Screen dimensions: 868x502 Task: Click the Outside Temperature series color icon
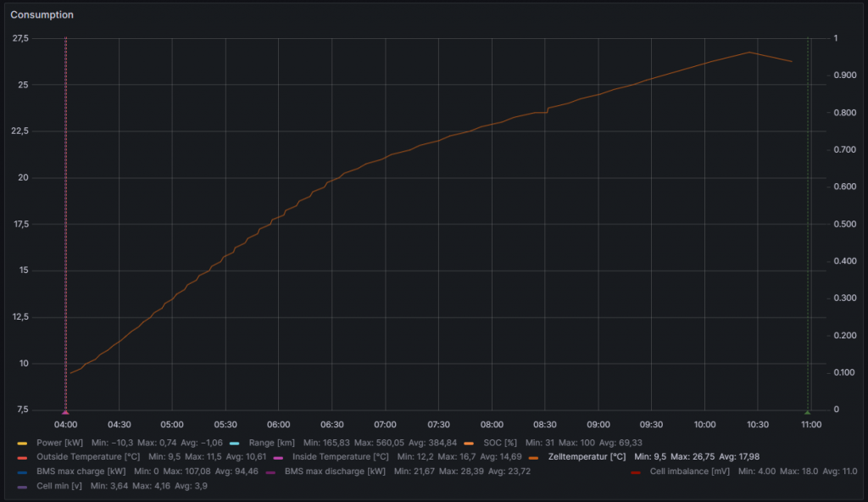(x=22, y=457)
